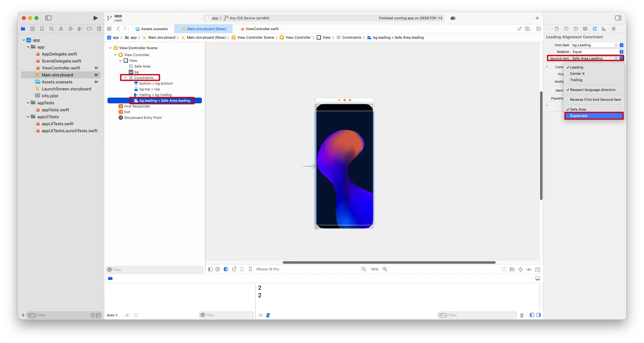The image size is (644, 343).
Task: Open the Quick Help inspector icon
Action: click(576, 29)
